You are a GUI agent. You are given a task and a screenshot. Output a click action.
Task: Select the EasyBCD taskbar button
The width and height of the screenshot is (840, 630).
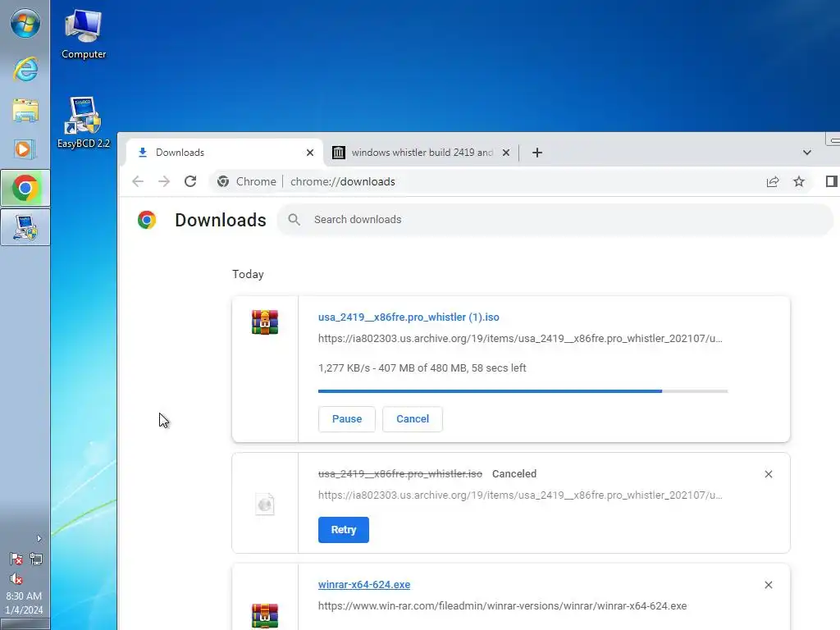pyautogui.click(x=25, y=227)
